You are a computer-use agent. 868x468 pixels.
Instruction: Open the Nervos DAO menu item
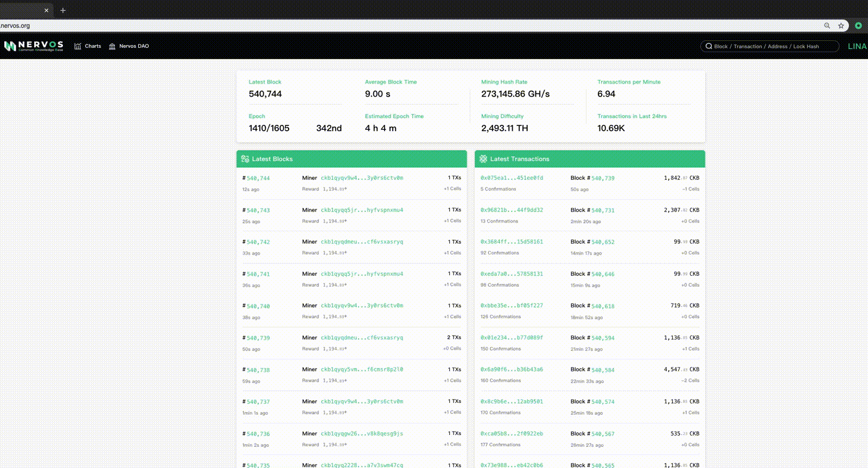point(134,46)
